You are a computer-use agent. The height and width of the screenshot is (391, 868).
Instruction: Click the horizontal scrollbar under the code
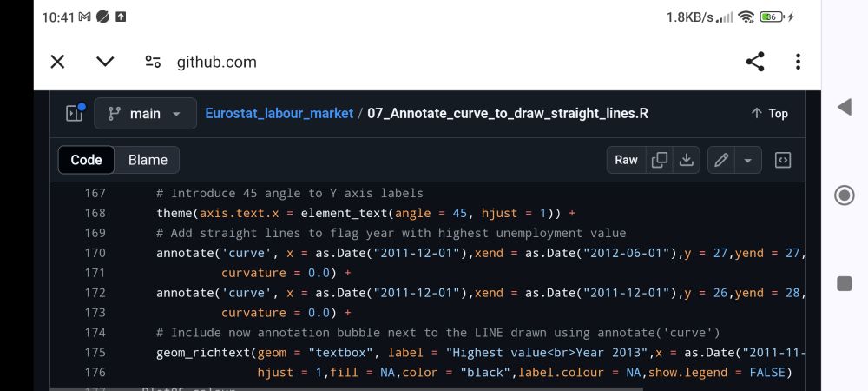346,388
